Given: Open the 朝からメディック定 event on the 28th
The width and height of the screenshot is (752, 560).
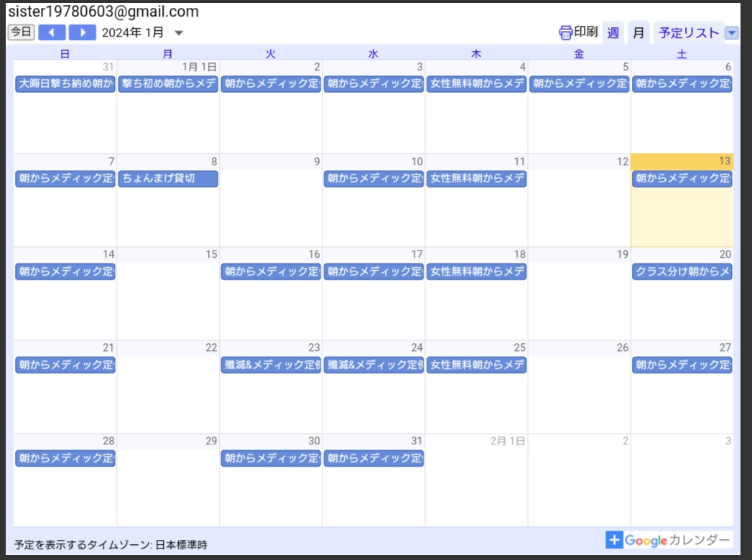Looking at the screenshot, I should [65, 458].
